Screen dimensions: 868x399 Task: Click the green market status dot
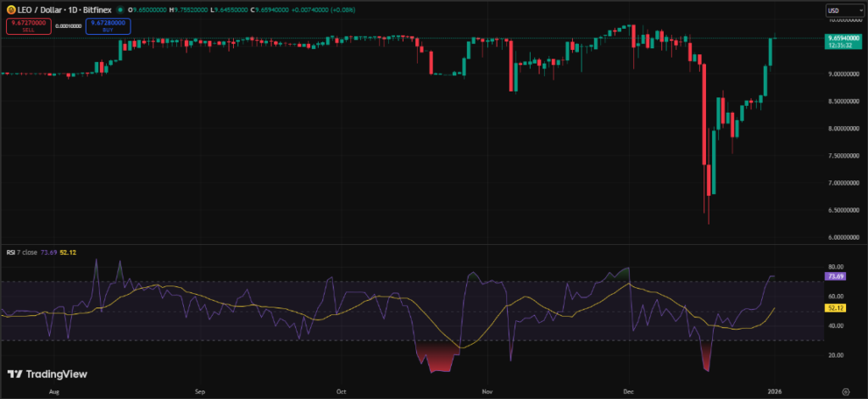pyautogui.click(x=120, y=9)
